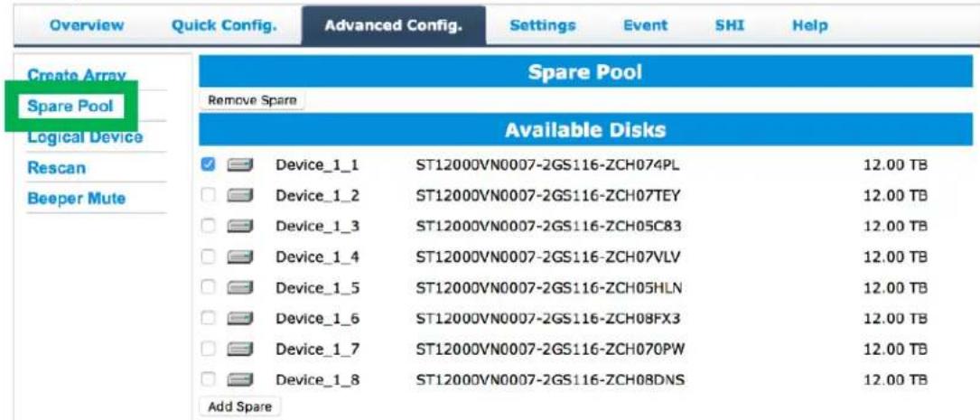Click Beeper Mute in the sidebar
Viewport: 980px width, 420px height.
click(76, 199)
